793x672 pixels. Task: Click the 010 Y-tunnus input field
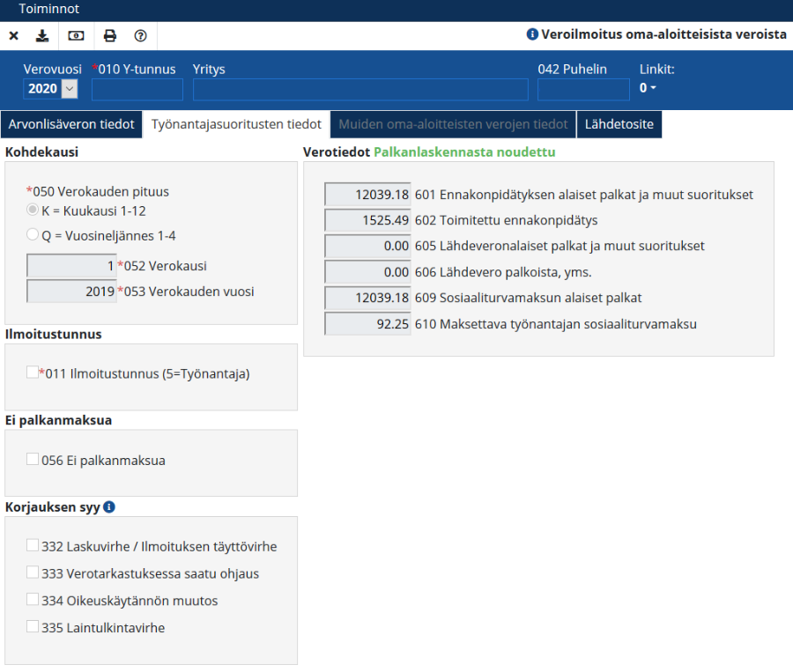point(137,90)
